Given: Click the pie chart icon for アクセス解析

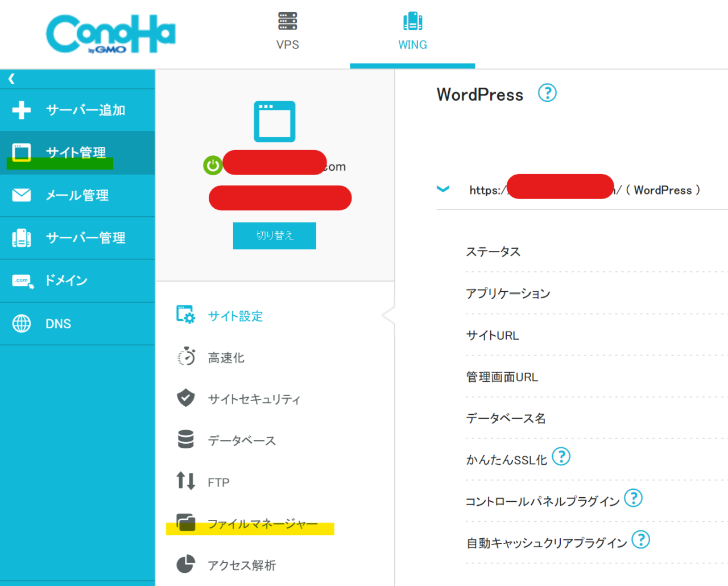Looking at the screenshot, I should click(x=185, y=564).
